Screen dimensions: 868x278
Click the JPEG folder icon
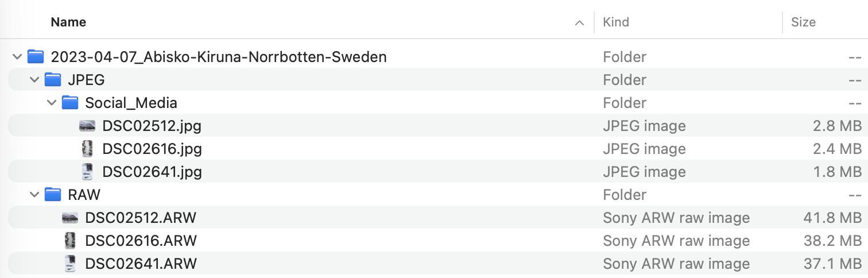point(53,80)
